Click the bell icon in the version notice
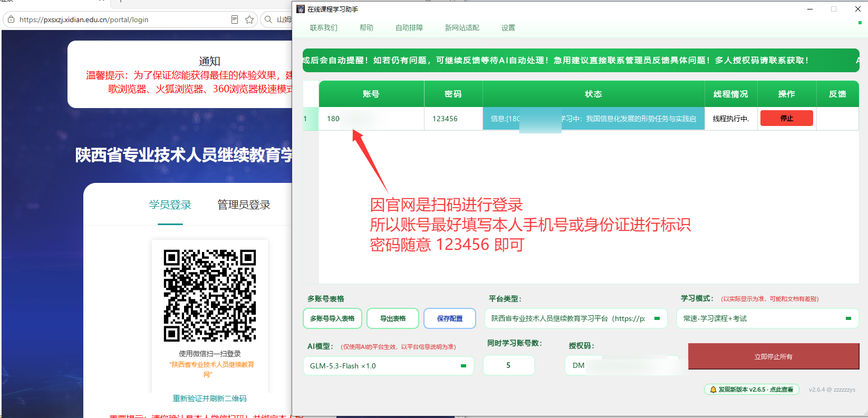 pyautogui.click(x=713, y=390)
